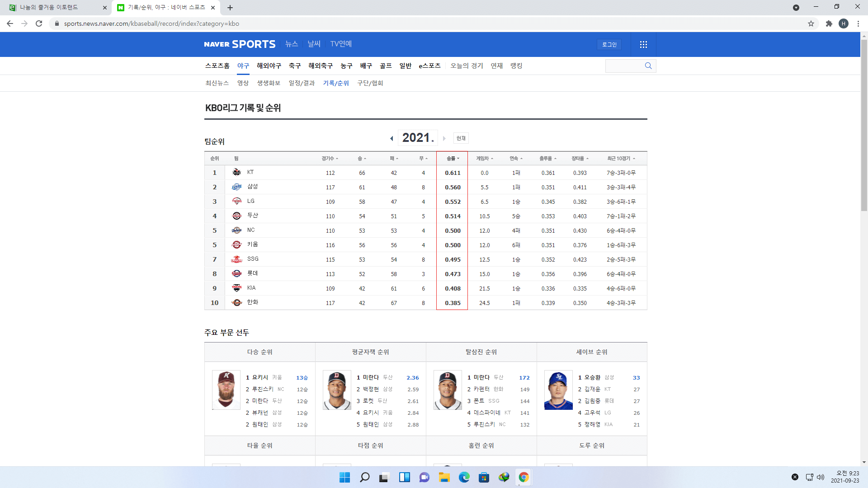Viewport: 868px width, 488px height.
Task: Go to next year with right arrow
Action: coord(444,138)
